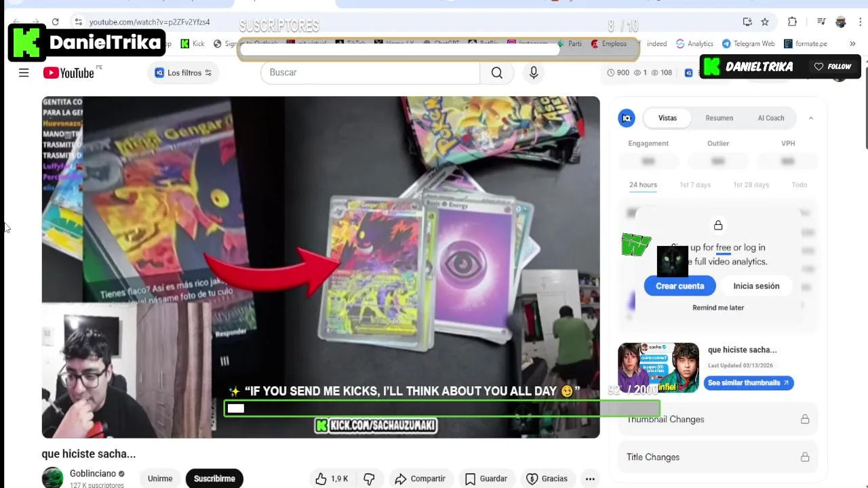Open the formate.pe bookmark

(806, 43)
